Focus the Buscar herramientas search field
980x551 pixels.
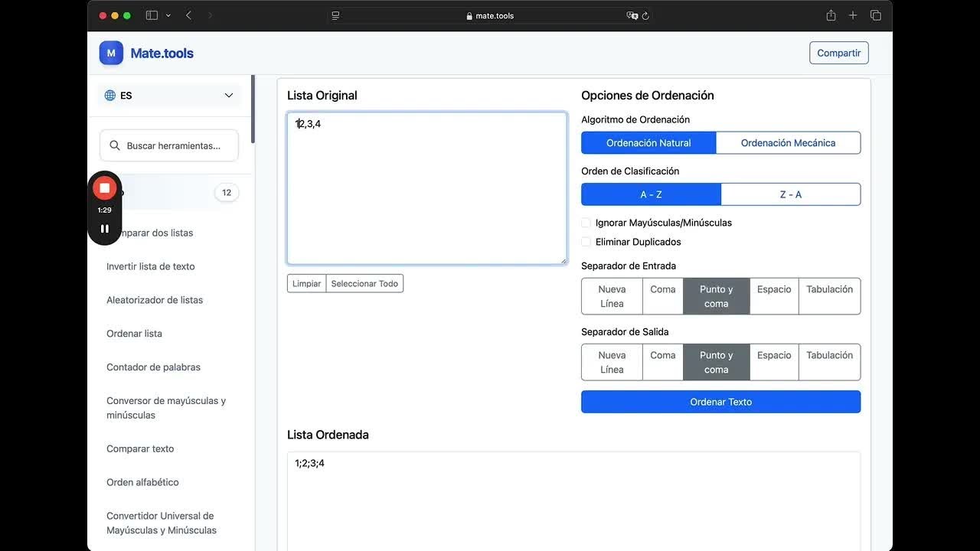(169, 145)
